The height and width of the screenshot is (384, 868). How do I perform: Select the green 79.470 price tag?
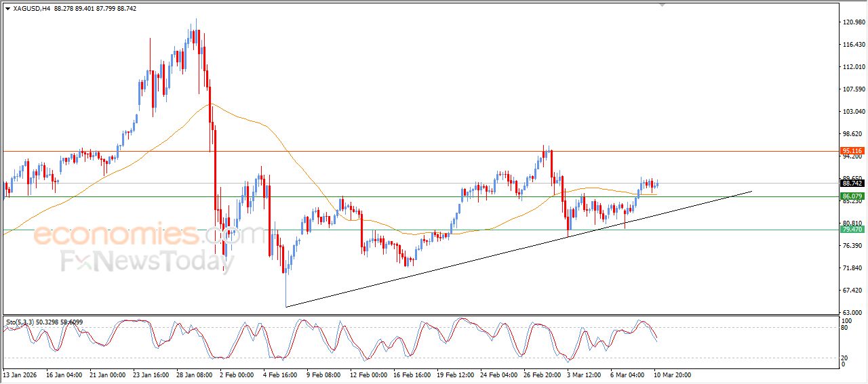[851, 230]
